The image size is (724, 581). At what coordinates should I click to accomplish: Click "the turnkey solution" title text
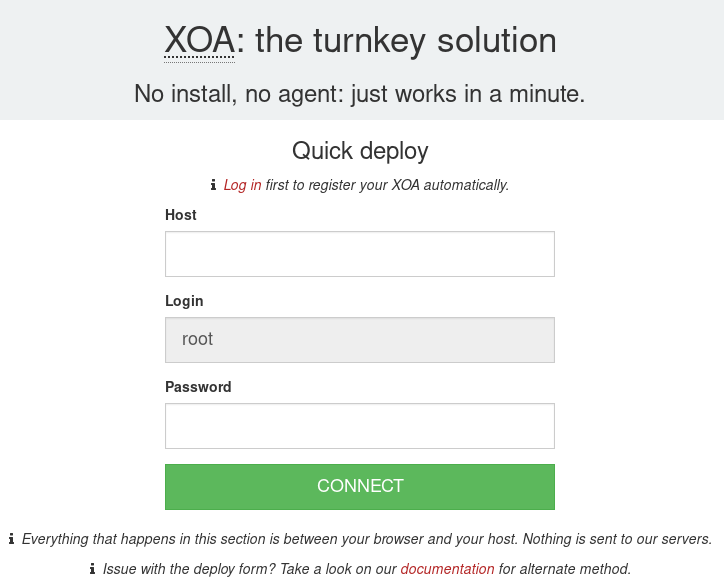pos(406,41)
